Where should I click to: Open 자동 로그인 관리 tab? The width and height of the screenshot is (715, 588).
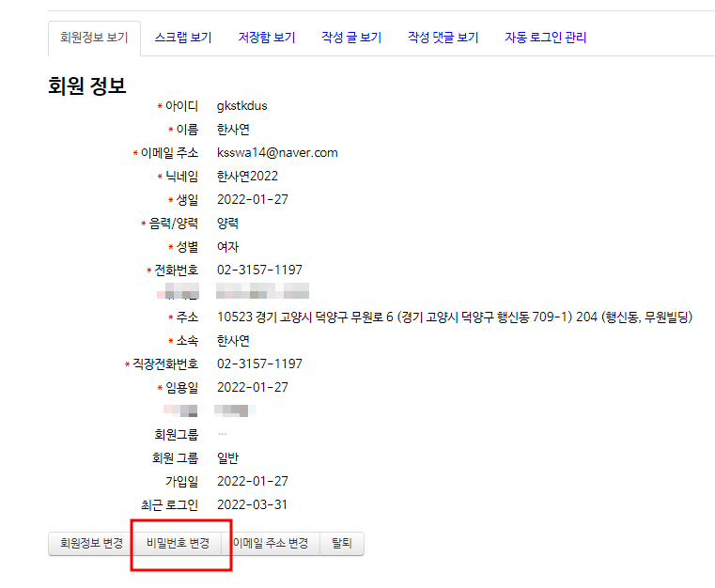(545, 38)
